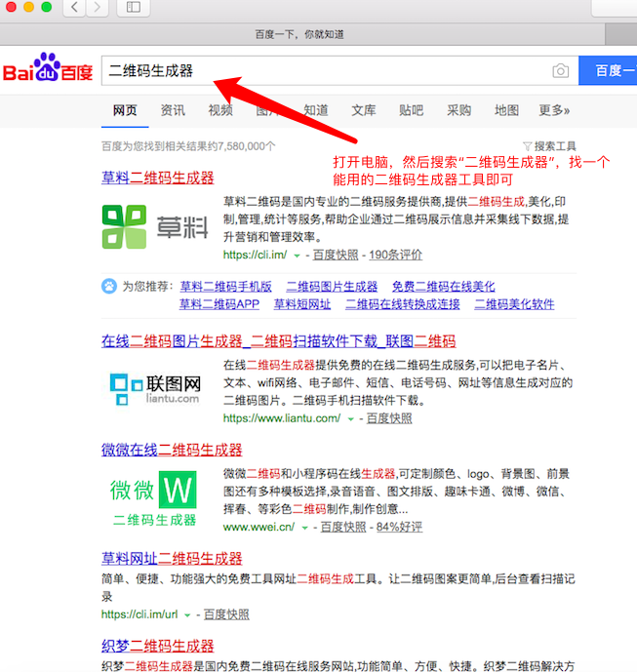Click the 草料 green logo thumbnail

(x=155, y=226)
